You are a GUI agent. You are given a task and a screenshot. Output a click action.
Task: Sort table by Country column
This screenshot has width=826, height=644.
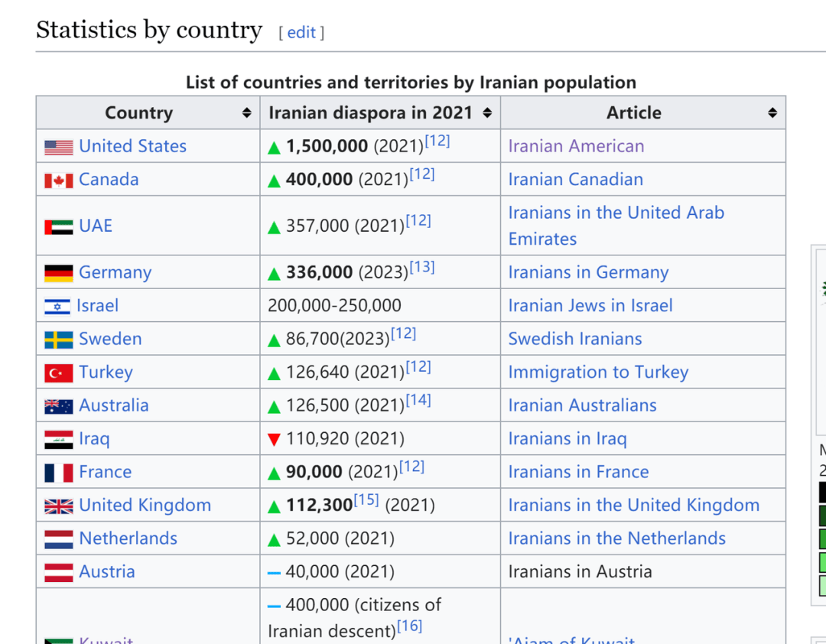pos(246,113)
